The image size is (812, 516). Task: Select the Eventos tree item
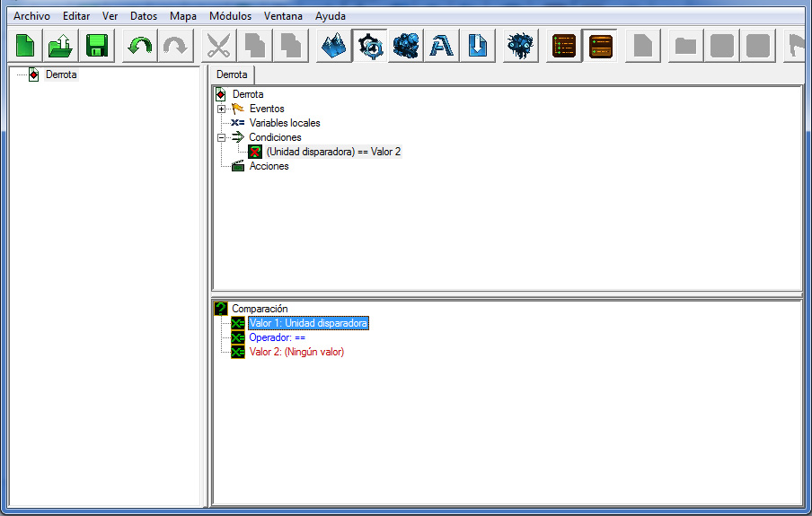[267, 109]
